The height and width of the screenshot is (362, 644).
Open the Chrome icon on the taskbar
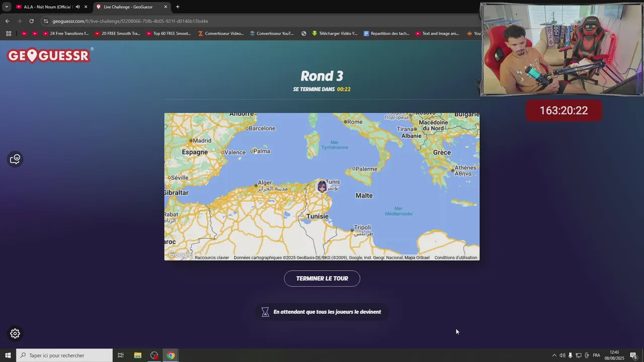[x=171, y=355]
